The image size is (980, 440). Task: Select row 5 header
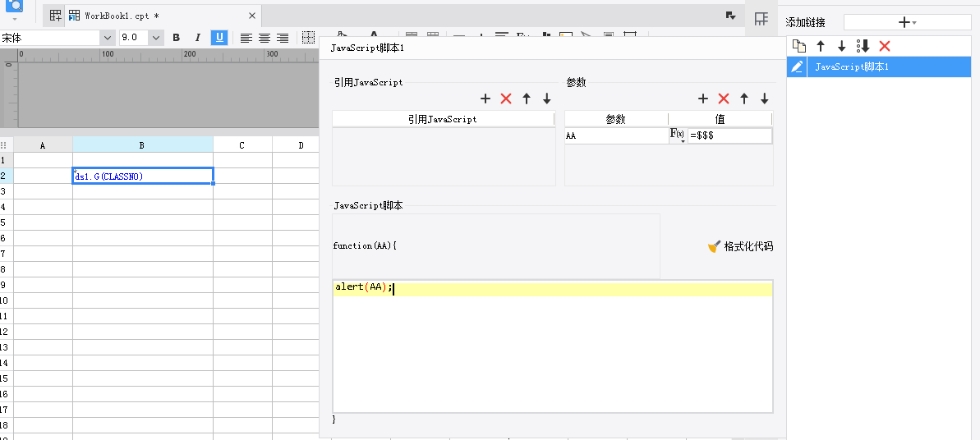(x=7, y=222)
